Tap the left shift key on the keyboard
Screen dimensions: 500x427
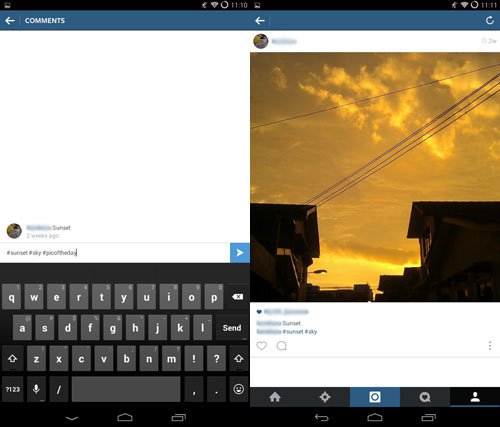[13, 359]
